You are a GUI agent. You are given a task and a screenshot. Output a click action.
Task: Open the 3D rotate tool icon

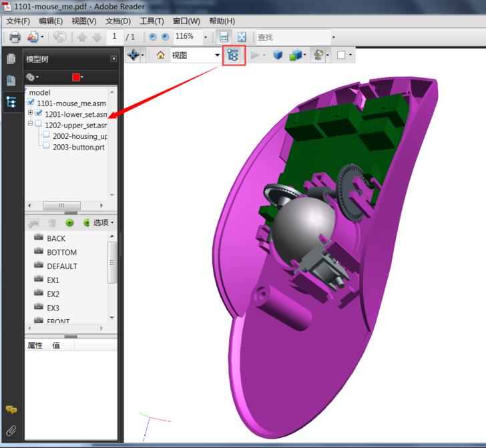coord(133,55)
